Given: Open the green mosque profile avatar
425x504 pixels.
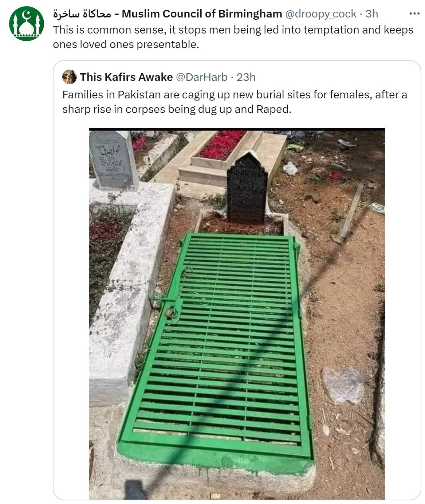Looking at the screenshot, I should click(x=26, y=23).
